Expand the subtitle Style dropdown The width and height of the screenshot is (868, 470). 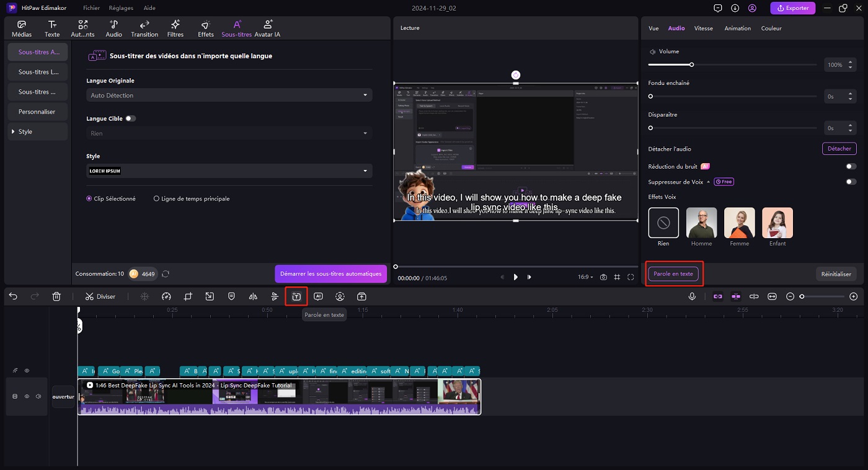[x=229, y=171]
